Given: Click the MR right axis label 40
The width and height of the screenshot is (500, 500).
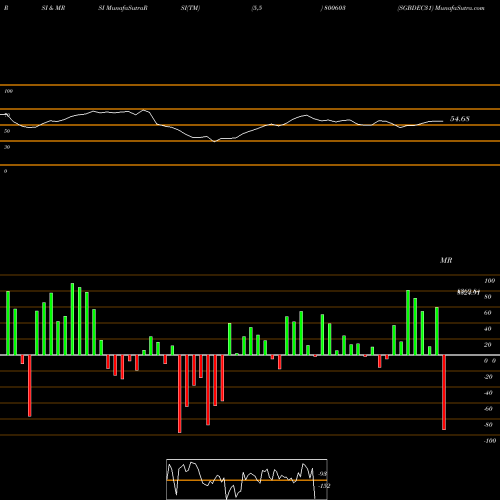Looking at the screenshot, I should coord(488,329).
